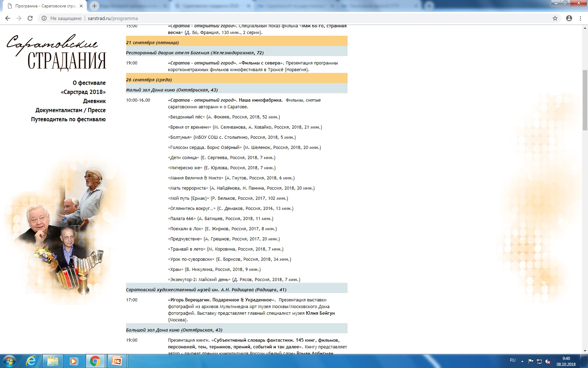Click the muted volume tray icon
Viewport: 588px width, 368px height.
(x=548, y=361)
